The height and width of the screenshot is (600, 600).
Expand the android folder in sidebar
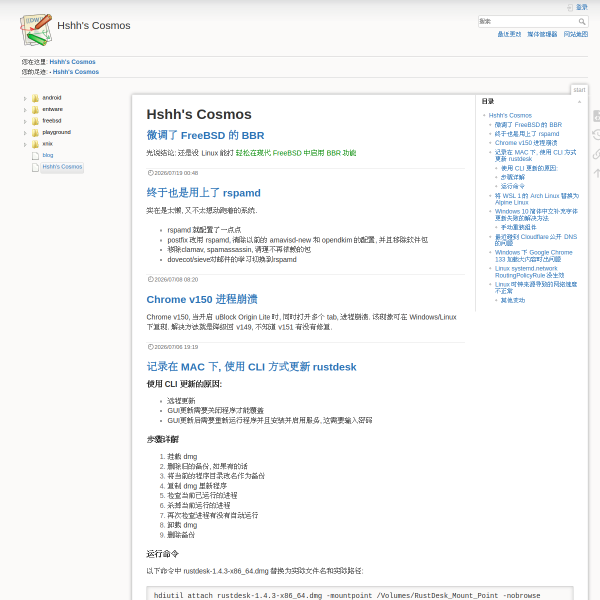point(25,98)
